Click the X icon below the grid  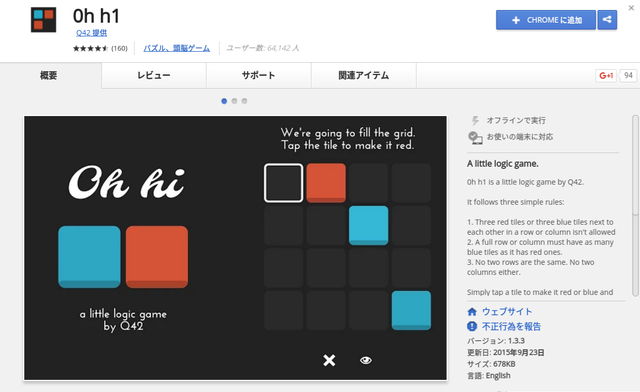point(329,360)
